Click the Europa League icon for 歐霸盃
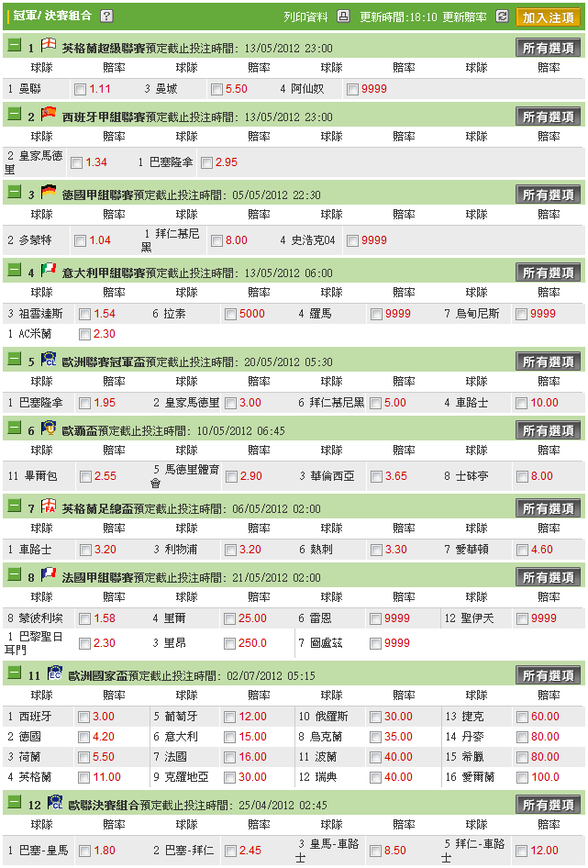588x868 pixels. (x=49, y=427)
